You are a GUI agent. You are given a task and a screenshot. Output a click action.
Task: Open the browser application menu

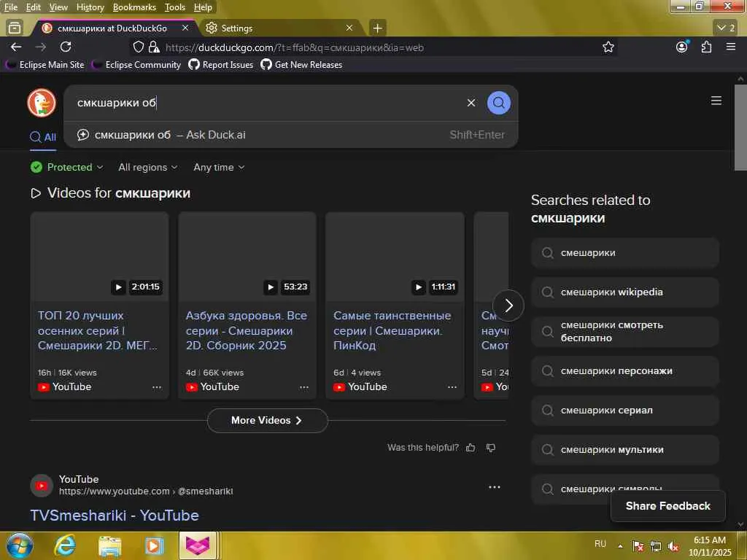point(731,47)
